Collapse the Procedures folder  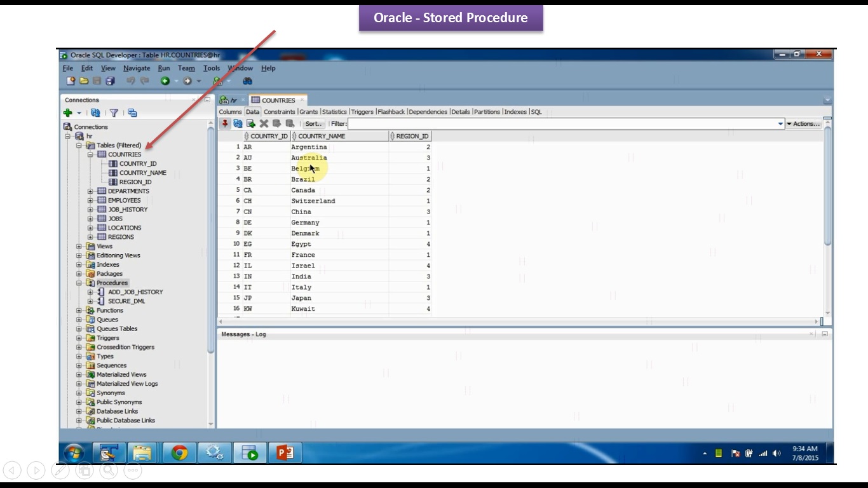click(79, 283)
